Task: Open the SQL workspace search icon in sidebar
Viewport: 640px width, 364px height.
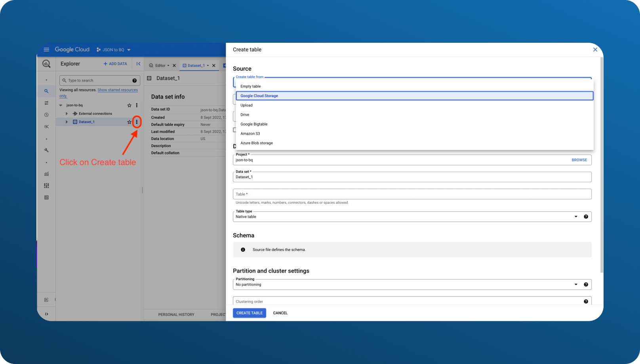Action: click(46, 91)
